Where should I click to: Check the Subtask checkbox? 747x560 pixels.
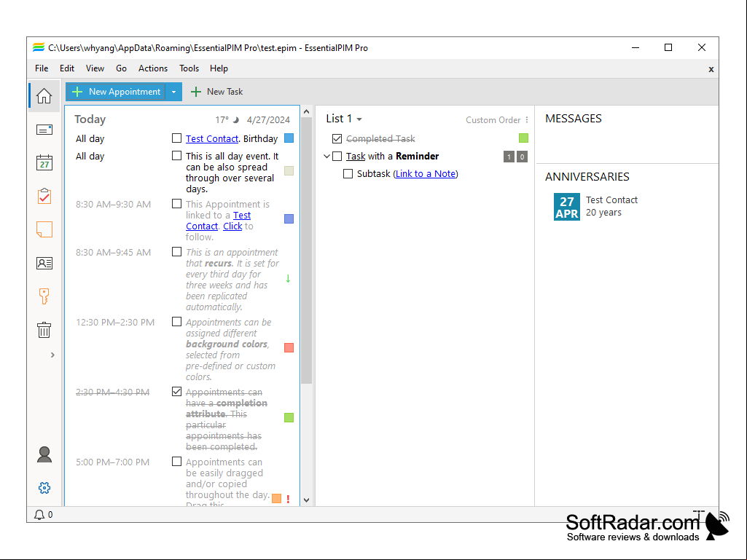click(x=348, y=174)
